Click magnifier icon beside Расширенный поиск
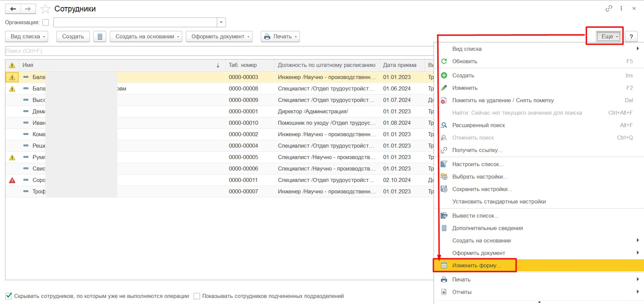Screen dimensions: 644x304 tap(444, 125)
